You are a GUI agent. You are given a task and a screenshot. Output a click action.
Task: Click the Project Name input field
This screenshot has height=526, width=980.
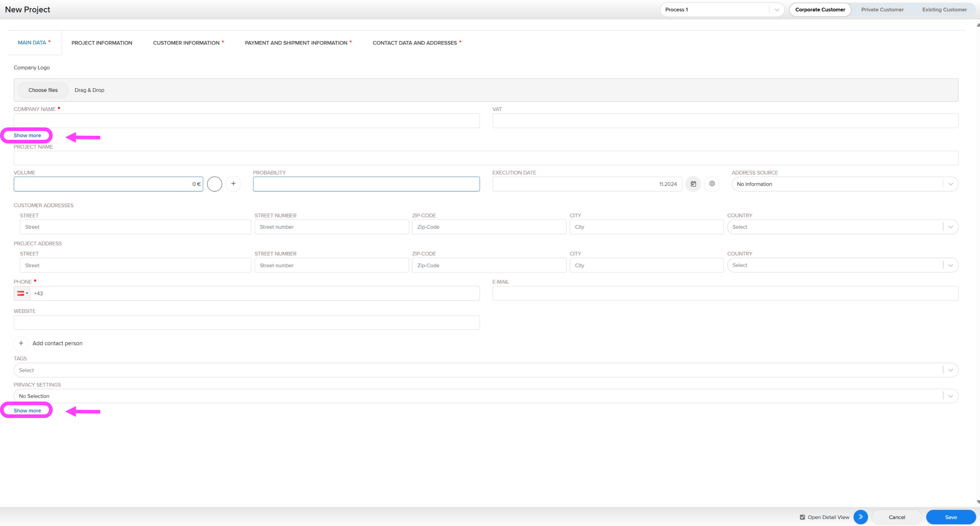point(486,158)
